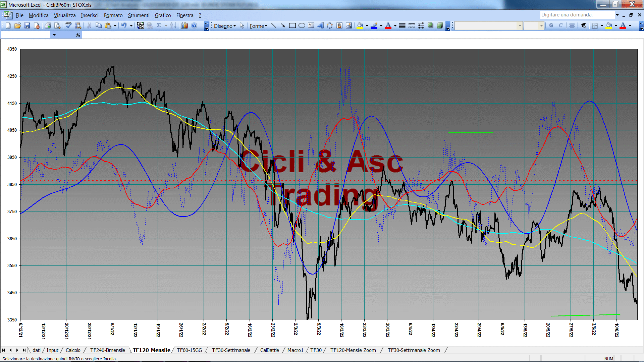Image resolution: width=644 pixels, height=362 pixels.
Task: Insert a diagram or organization chart
Action: [330, 25]
